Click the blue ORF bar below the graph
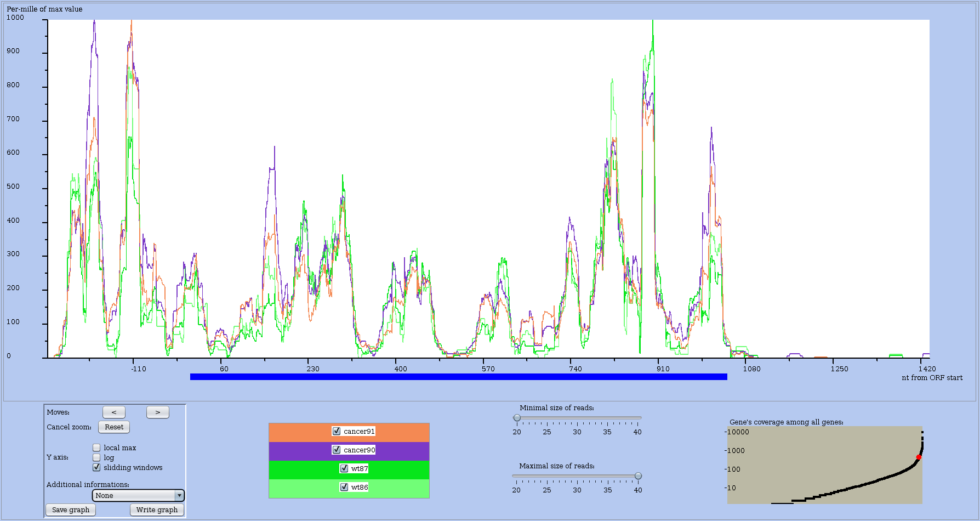 click(458, 377)
